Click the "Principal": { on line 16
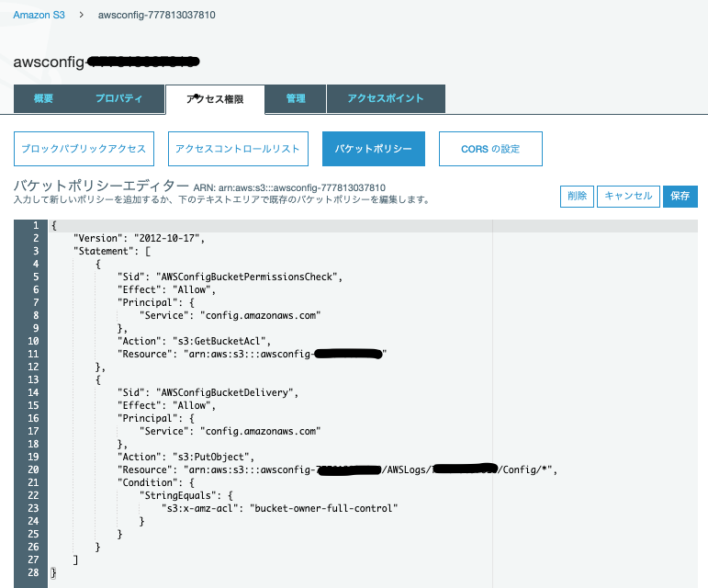Screen dimensions: 708x588 156,418
